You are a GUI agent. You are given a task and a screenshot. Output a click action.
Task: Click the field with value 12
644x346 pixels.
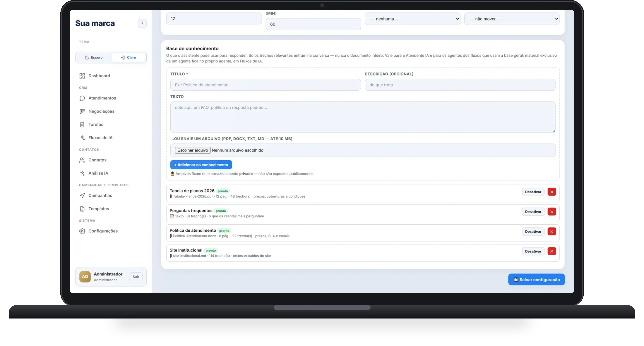(214, 18)
